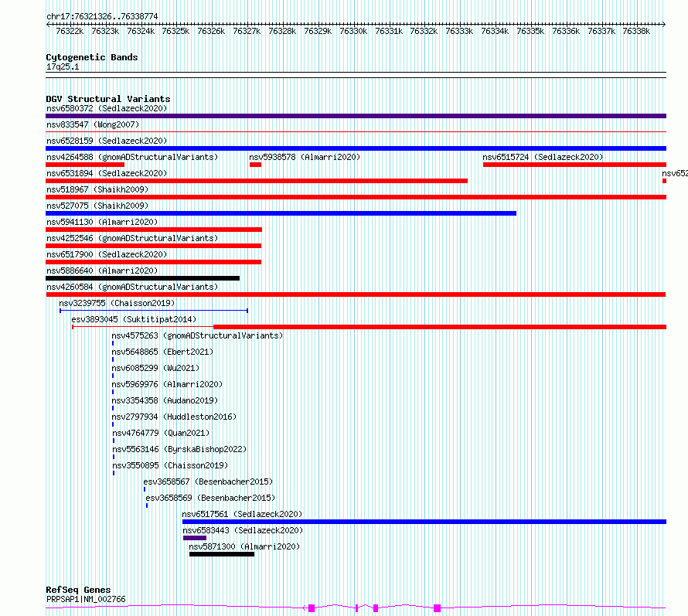Open nsv5648865 (Ebert2021) label
688x616 pixels.
pyautogui.click(x=162, y=352)
